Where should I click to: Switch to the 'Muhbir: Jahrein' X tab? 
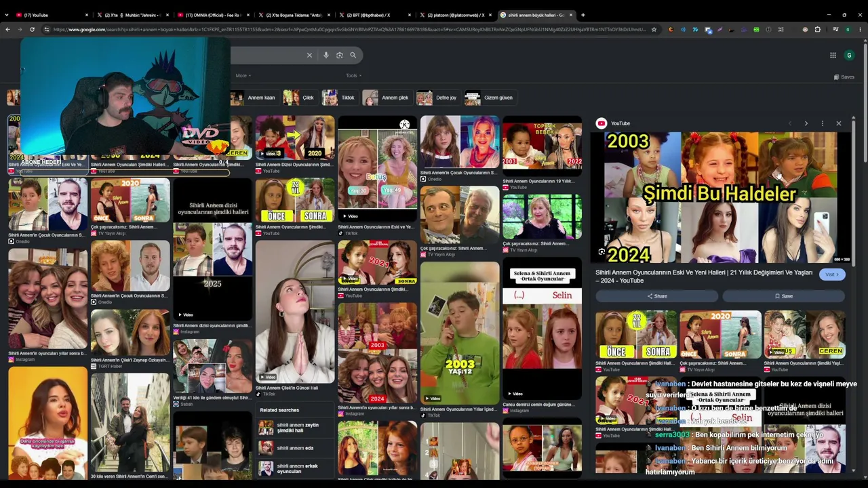click(x=133, y=15)
